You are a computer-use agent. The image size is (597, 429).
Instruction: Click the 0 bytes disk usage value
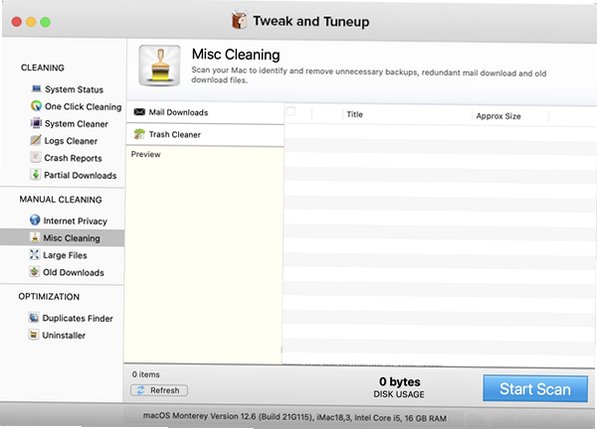399,381
